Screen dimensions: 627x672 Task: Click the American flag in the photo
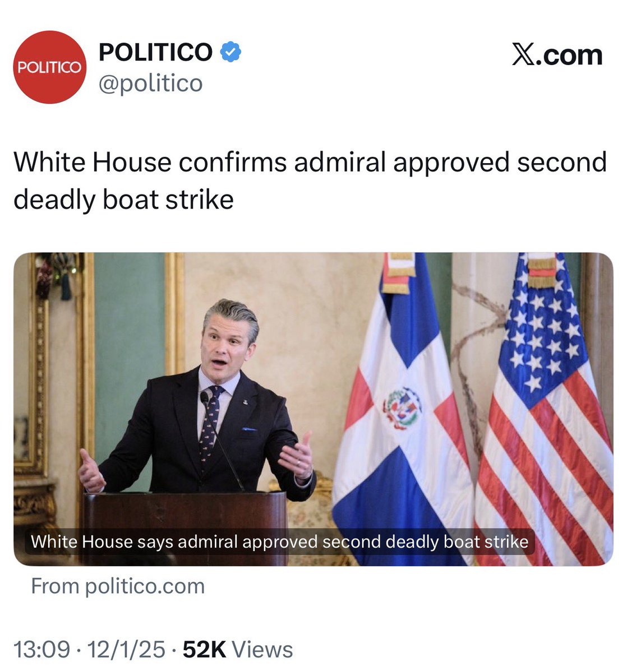point(546,409)
